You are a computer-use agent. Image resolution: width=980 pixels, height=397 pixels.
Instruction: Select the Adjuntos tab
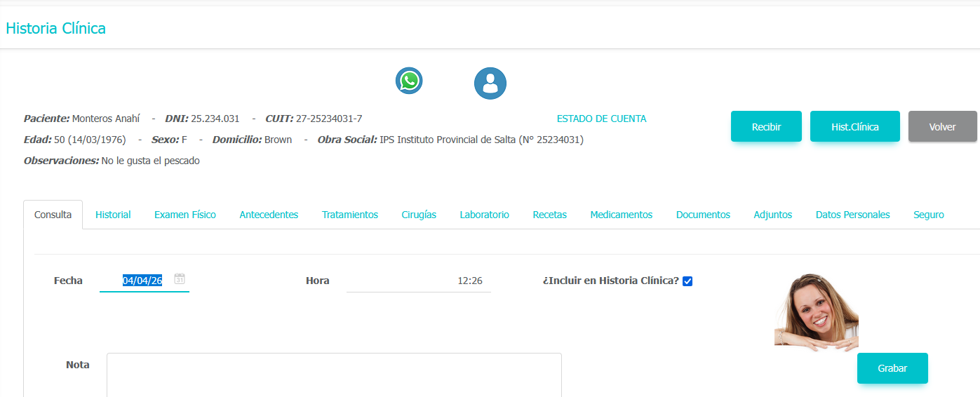[x=772, y=215]
